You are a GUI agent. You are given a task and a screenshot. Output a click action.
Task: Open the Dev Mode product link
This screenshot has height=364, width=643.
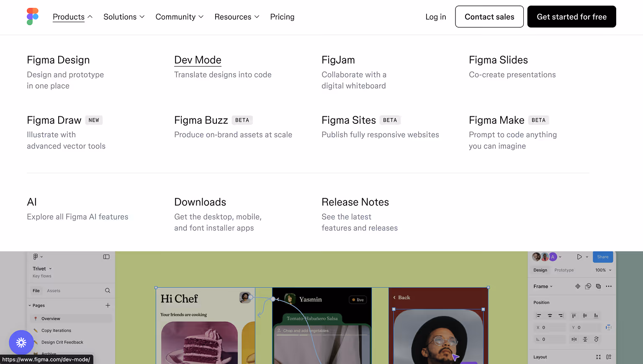click(198, 60)
